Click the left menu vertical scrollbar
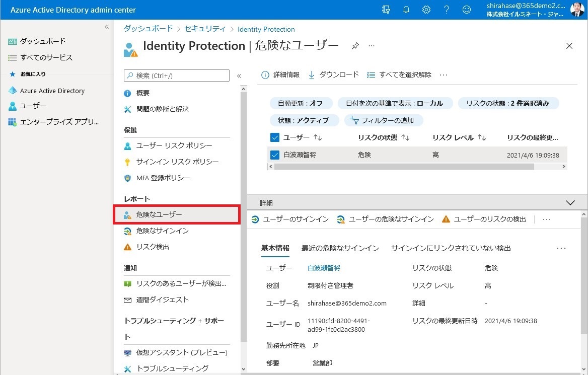Screen dimensions: 588x375 click(243, 216)
